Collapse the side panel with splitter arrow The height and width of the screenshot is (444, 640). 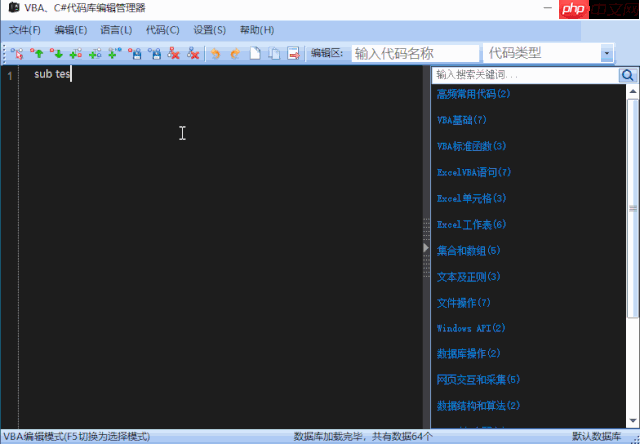click(x=426, y=248)
